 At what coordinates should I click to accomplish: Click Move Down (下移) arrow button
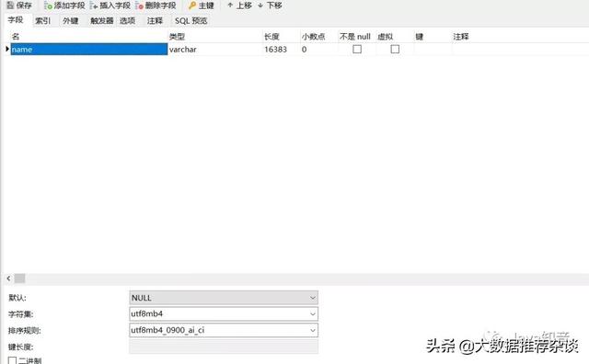270,6
